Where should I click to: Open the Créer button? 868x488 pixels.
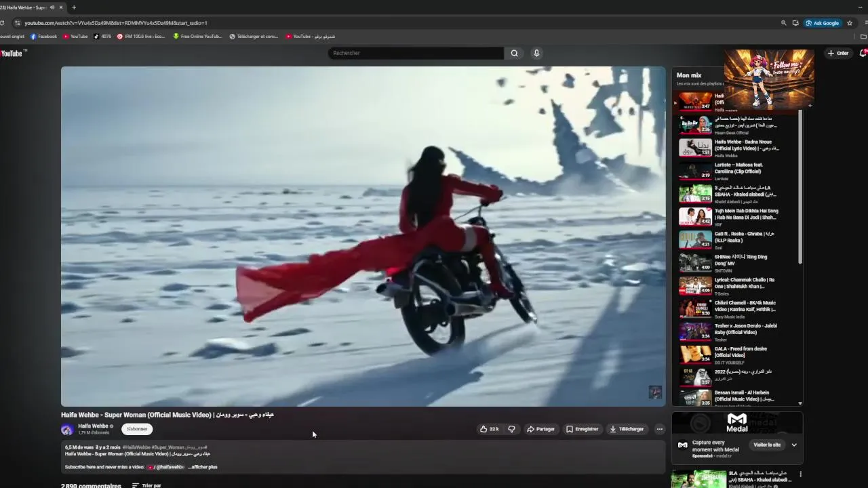pyautogui.click(x=838, y=53)
